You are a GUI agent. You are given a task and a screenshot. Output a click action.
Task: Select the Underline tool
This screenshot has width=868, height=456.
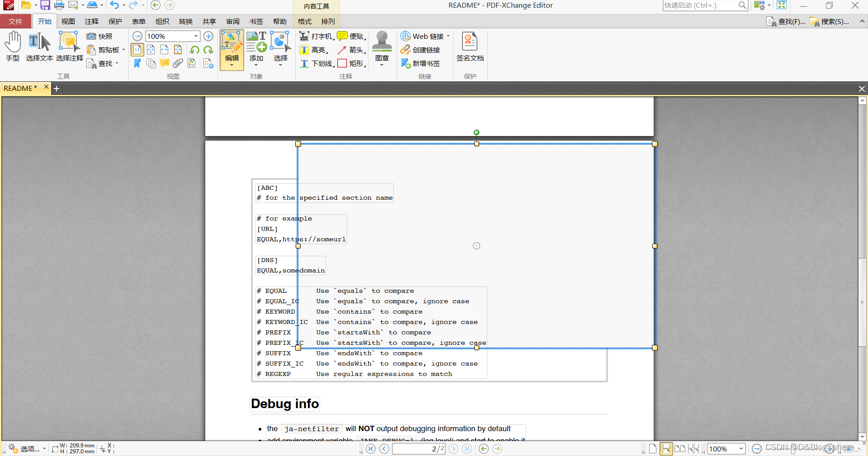(x=316, y=63)
